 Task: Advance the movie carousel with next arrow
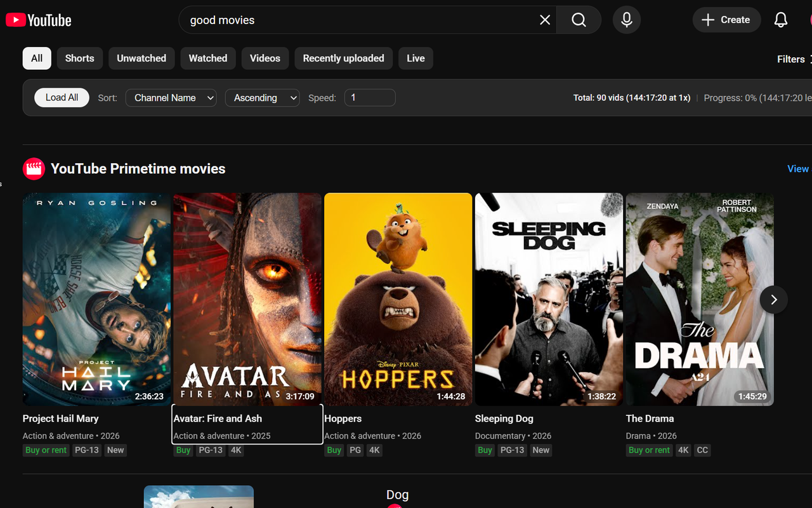(x=773, y=300)
